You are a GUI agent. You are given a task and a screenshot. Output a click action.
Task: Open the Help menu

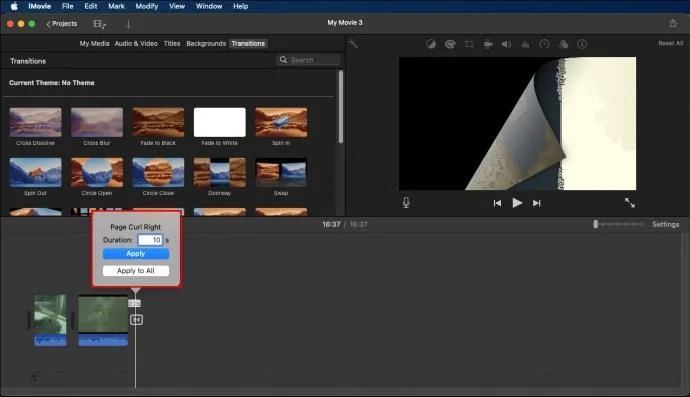241,6
